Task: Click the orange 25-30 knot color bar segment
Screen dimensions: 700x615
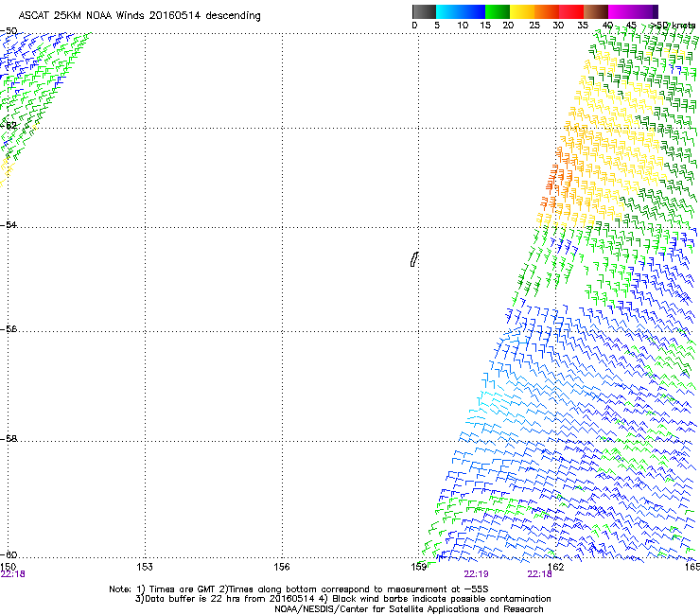Action: (x=547, y=11)
